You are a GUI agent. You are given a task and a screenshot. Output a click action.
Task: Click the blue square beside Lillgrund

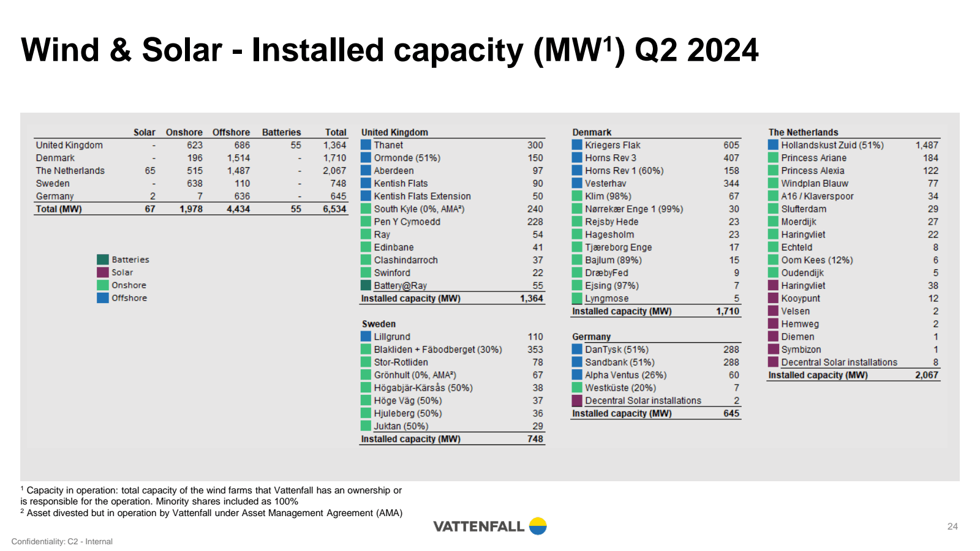(366, 337)
